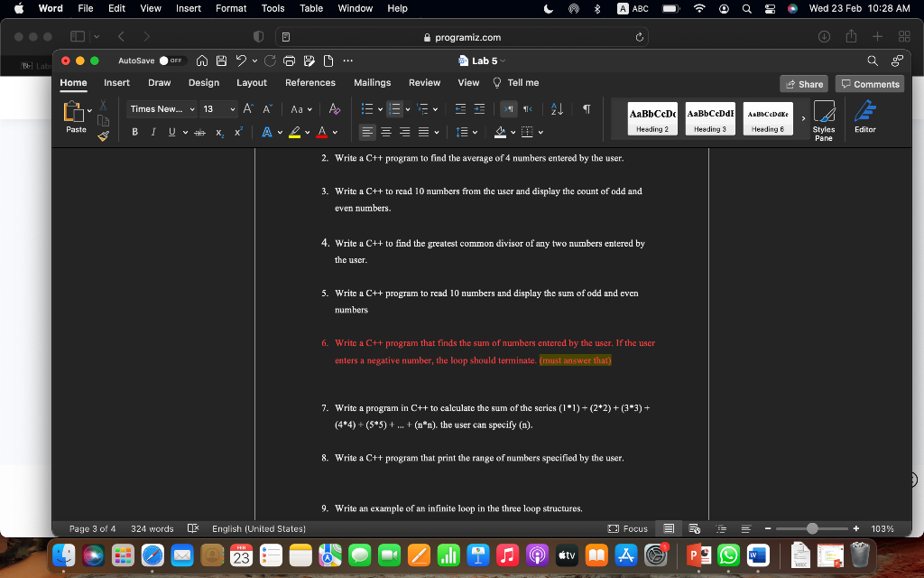Click the superscript formatting icon
Image resolution: width=924 pixels, height=578 pixels.
[x=237, y=132]
